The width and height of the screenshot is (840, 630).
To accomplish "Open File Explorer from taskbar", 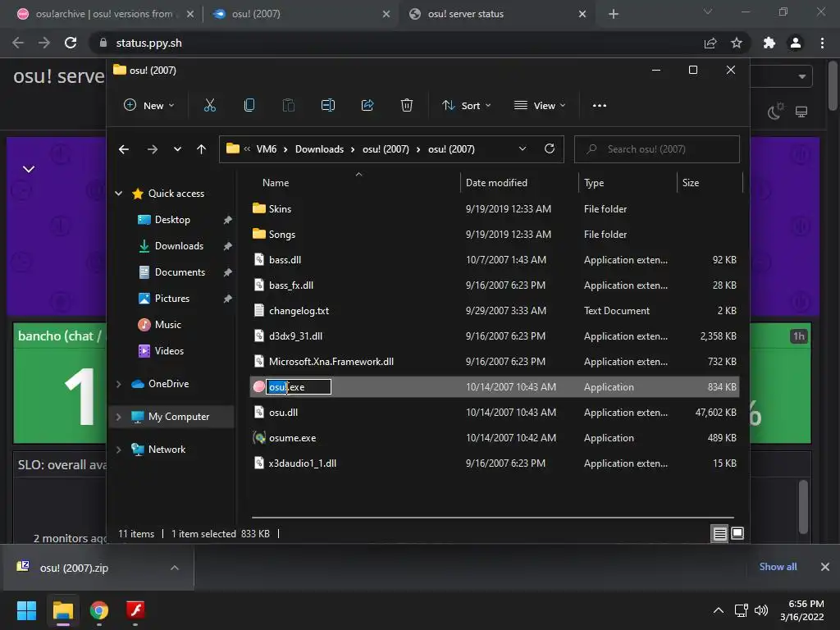I will pyautogui.click(x=62, y=610).
